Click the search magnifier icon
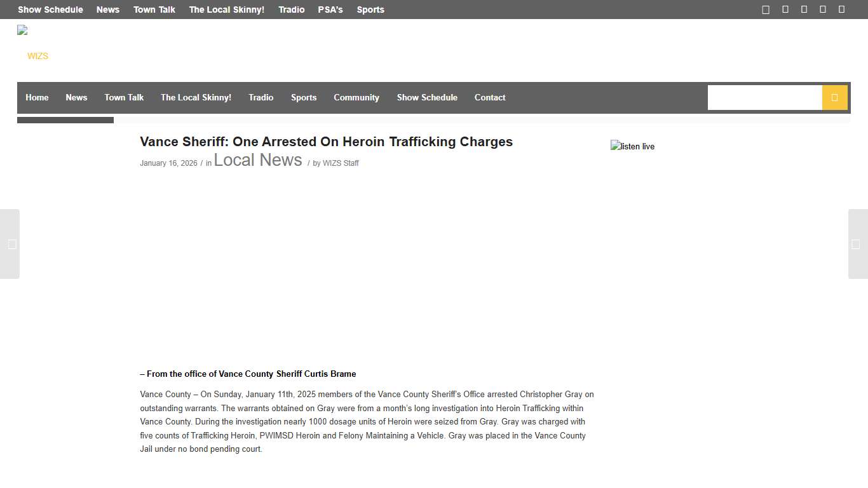This screenshot has height=488, width=868. pos(834,97)
